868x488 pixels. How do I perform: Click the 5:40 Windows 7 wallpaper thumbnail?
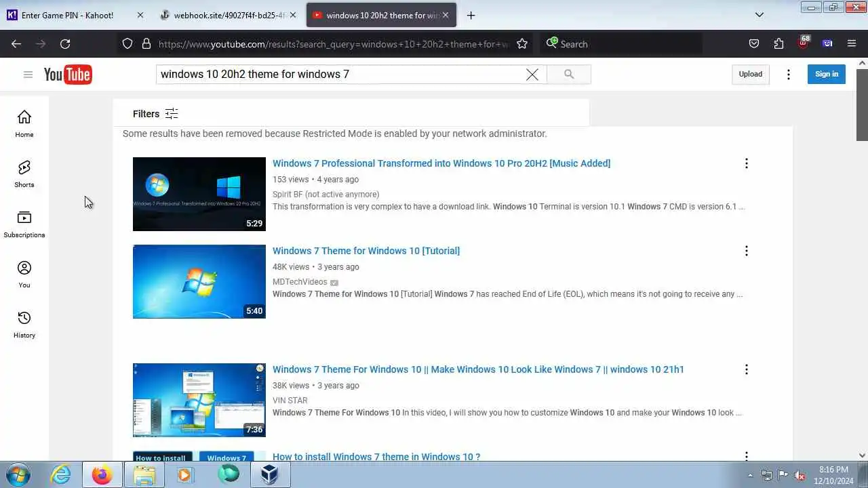pyautogui.click(x=199, y=281)
